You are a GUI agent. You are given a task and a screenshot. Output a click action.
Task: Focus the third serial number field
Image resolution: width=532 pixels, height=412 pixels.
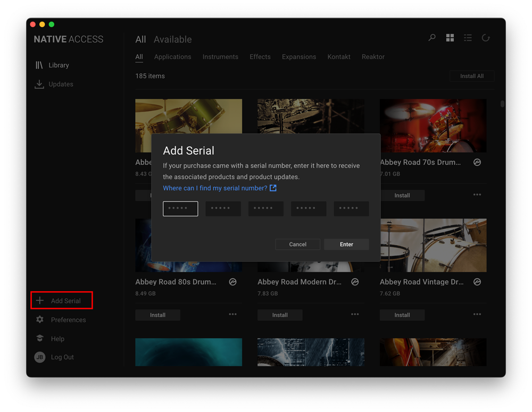tap(266, 208)
